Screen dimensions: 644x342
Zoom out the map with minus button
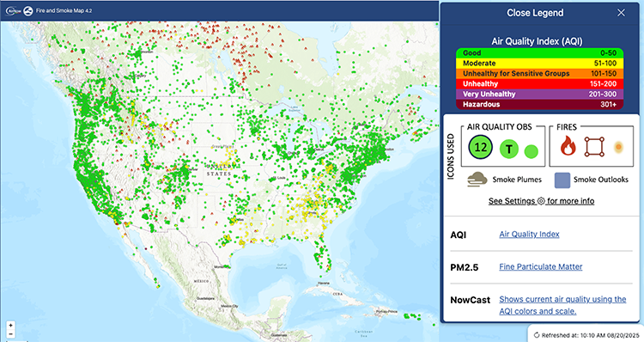pyautogui.click(x=10, y=333)
